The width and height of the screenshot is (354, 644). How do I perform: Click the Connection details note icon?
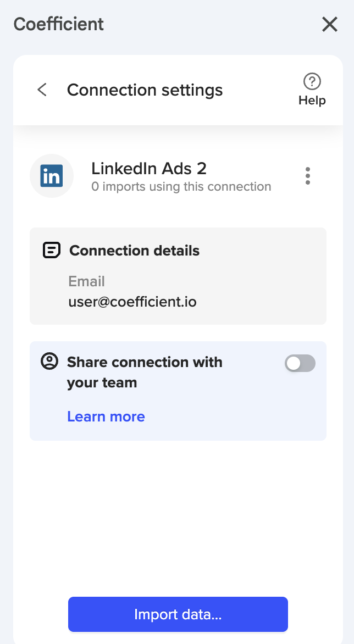pyautogui.click(x=51, y=251)
